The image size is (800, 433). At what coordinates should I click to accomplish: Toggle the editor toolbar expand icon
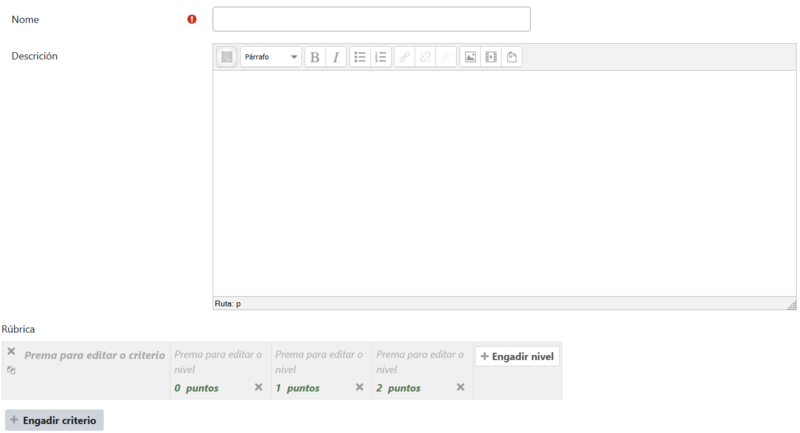pyautogui.click(x=227, y=57)
